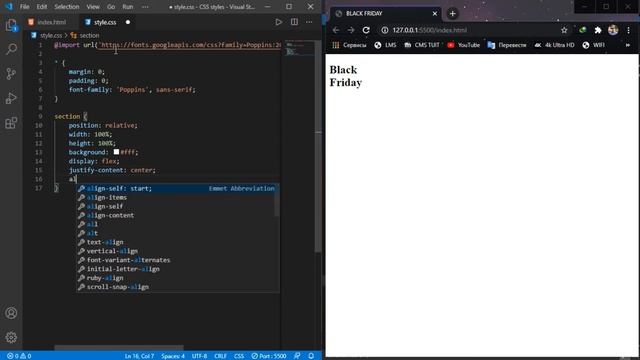640x360 pixels.
Task: Choose the scroll-snap-align suggestion
Action: 178,287
